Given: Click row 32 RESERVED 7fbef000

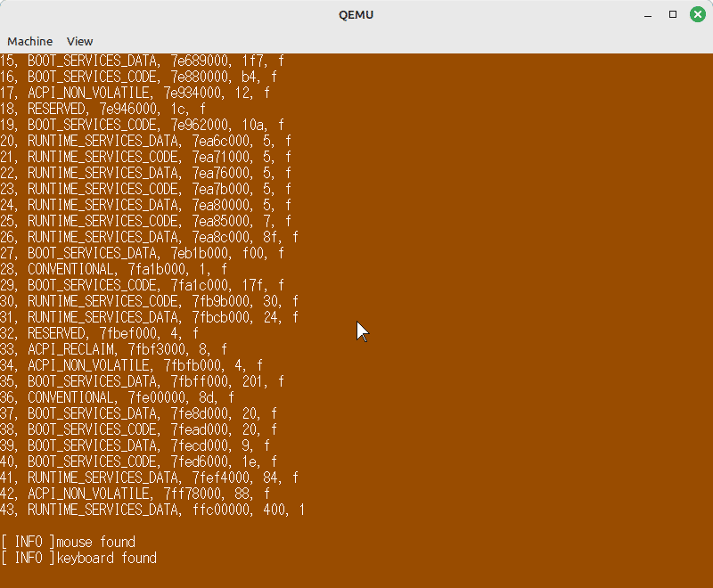Looking at the screenshot, I should [x=99, y=333].
